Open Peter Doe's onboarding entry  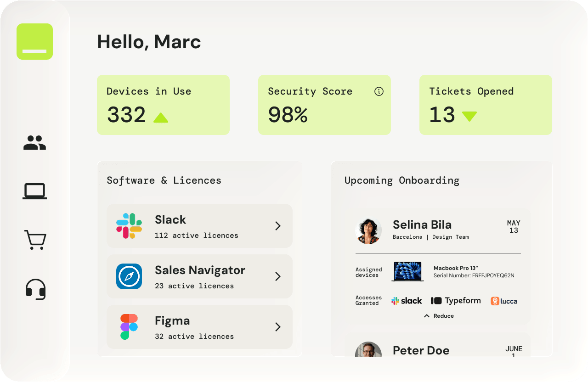421,350
